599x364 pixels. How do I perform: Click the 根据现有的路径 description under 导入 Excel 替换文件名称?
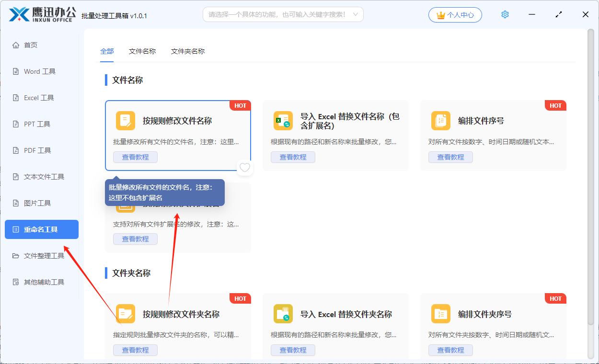[334, 142]
